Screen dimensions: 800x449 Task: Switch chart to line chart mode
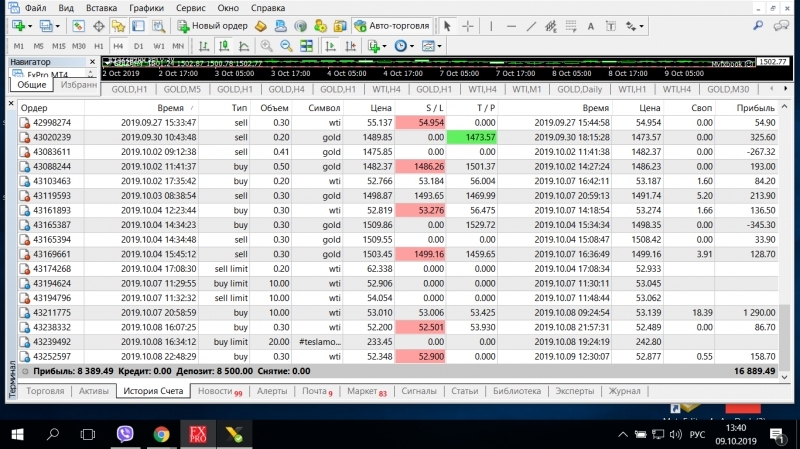243,46
